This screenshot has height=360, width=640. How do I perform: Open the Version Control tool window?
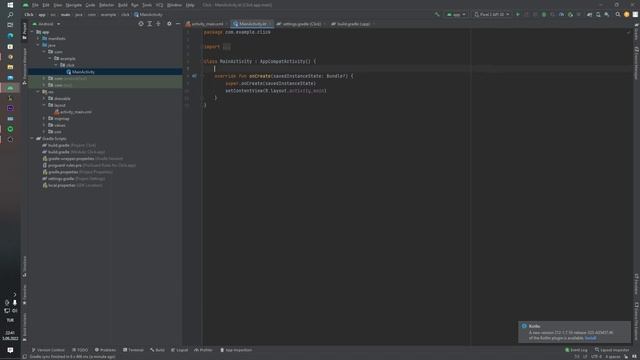(x=48, y=350)
